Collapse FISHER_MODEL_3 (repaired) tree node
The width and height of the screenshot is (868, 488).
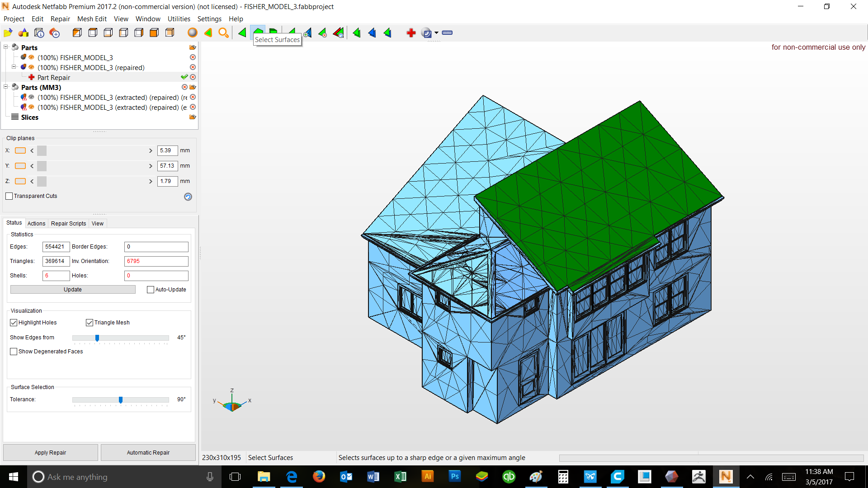14,67
